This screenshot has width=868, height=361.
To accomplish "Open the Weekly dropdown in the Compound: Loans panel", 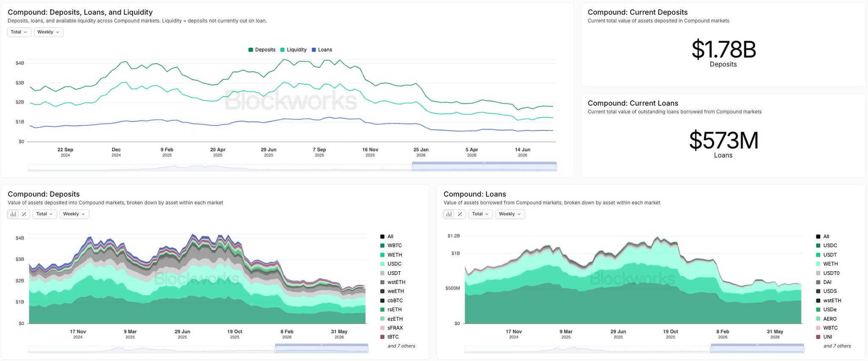I will 510,214.
